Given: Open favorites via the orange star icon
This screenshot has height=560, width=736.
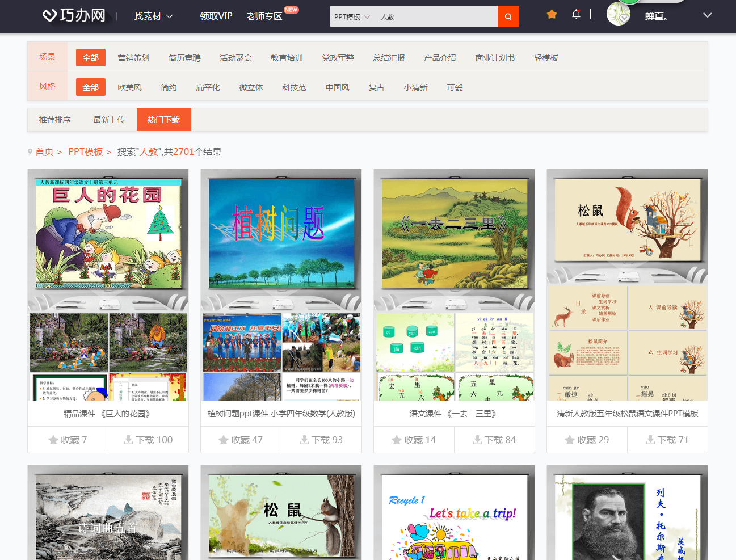Looking at the screenshot, I should [x=552, y=14].
